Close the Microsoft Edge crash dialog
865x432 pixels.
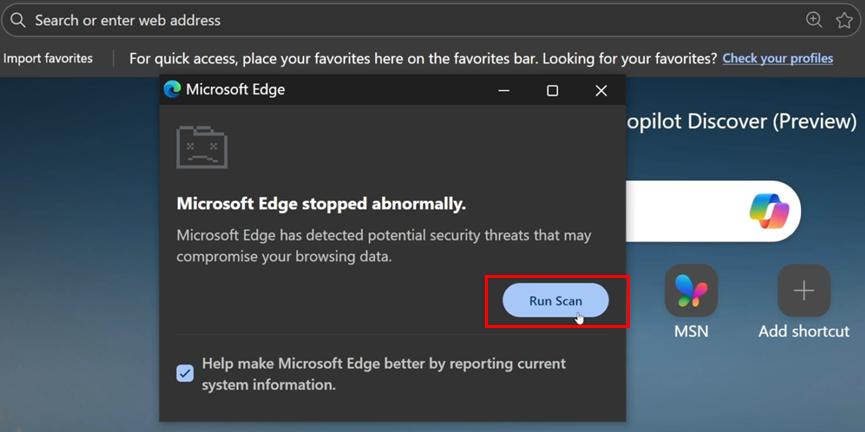point(601,90)
